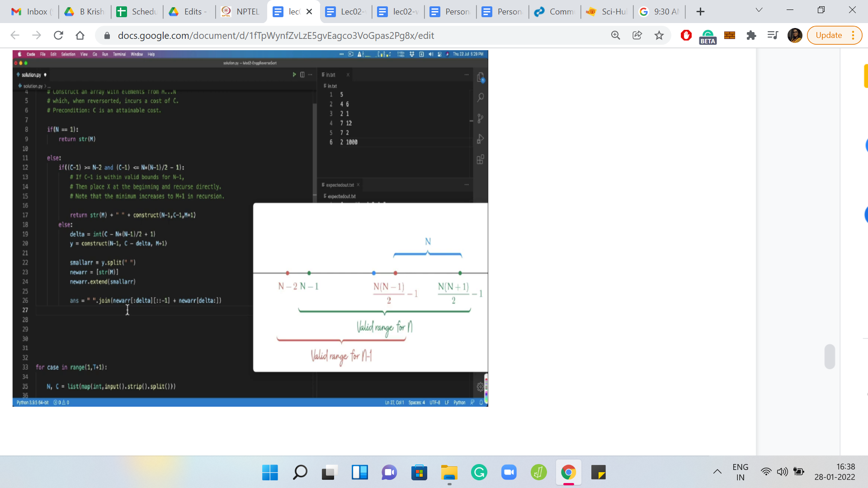Open Chrome profile avatar
This screenshot has width=868, height=488.
(x=794, y=35)
